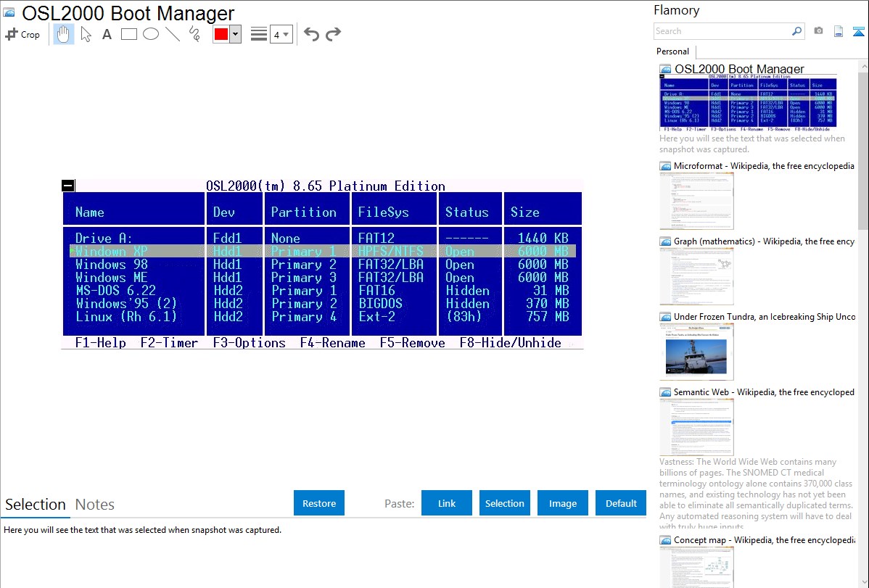Open the color picker dropdown arrow
The width and height of the screenshot is (869, 588).
(x=235, y=34)
